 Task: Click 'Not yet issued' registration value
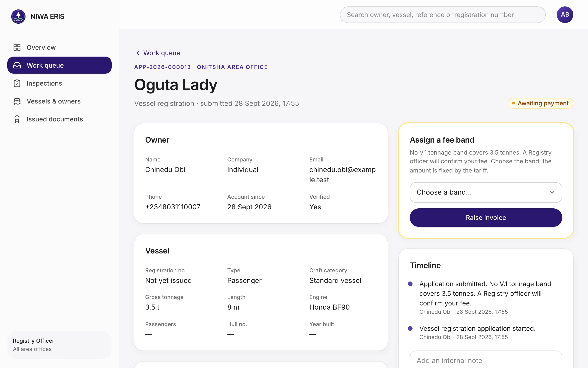pos(168,280)
